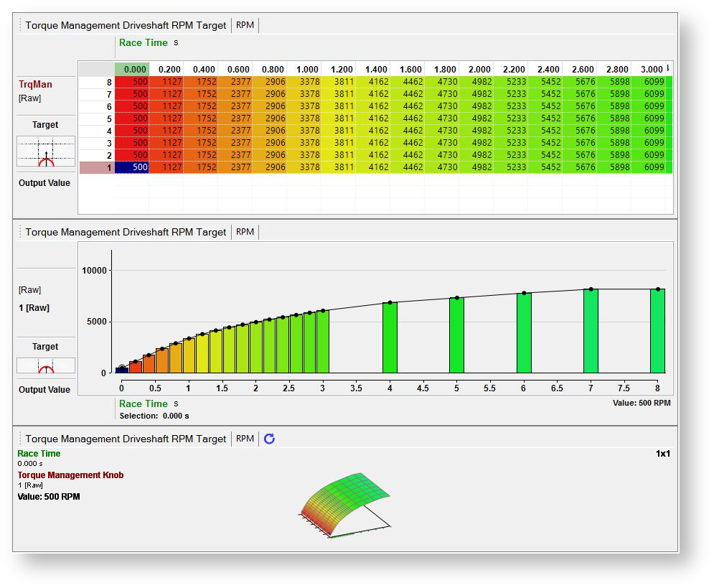Click the Output Value label in the table panel
The height and width of the screenshot is (588, 714).
click(x=44, y=183)
